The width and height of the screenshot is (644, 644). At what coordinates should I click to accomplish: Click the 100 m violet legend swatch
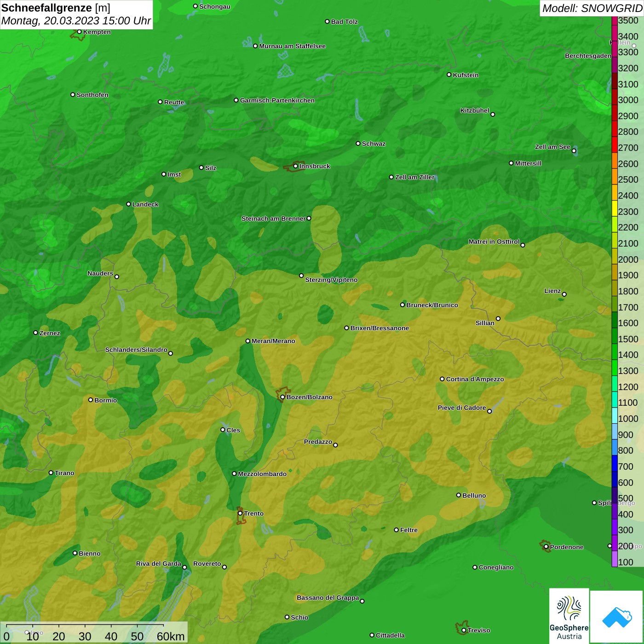(615, 559)
